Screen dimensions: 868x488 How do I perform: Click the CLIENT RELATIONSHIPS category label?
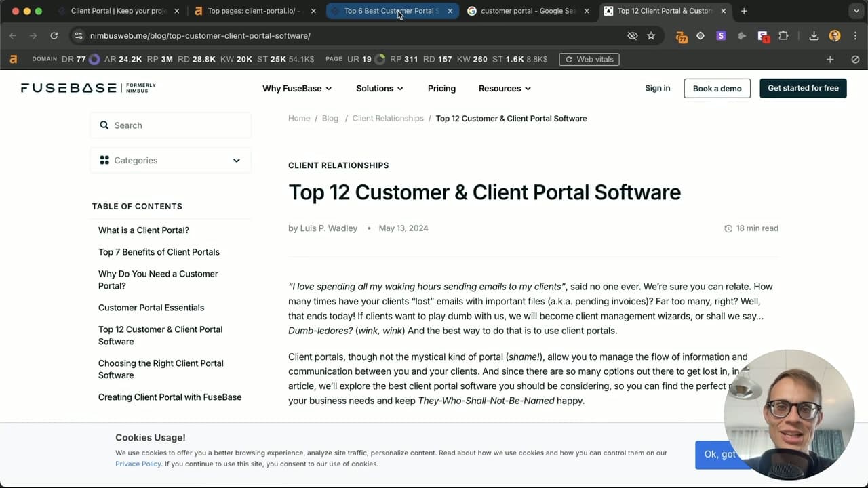coord(338,165)
